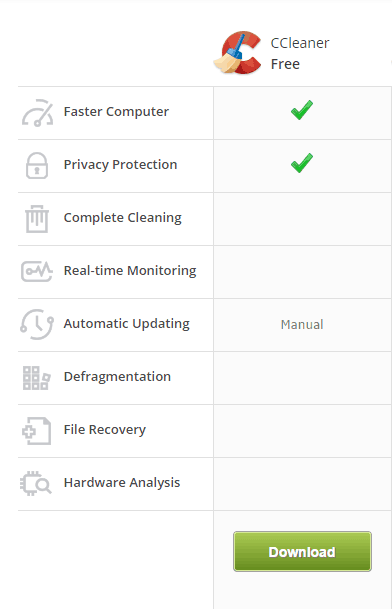
Task: Click the speedometer Faster Computer icon
Action: [37, 113]
